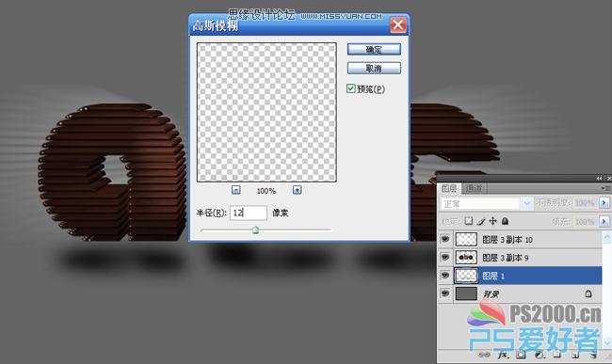Select the layer named 图层 1
This screenshot has height=364, width=612.
[x=493, y=276]
